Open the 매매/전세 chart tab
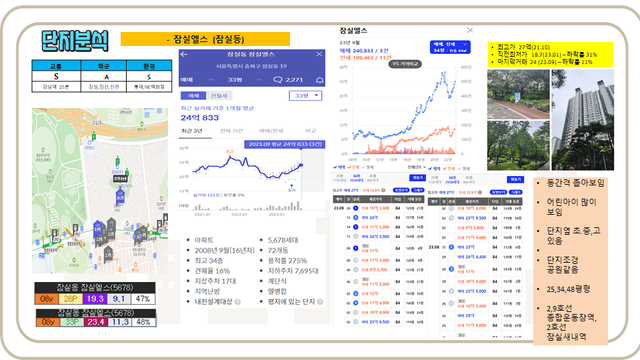Image resolution: width=640 pixels, height=360 pixels. click(271, 131)
